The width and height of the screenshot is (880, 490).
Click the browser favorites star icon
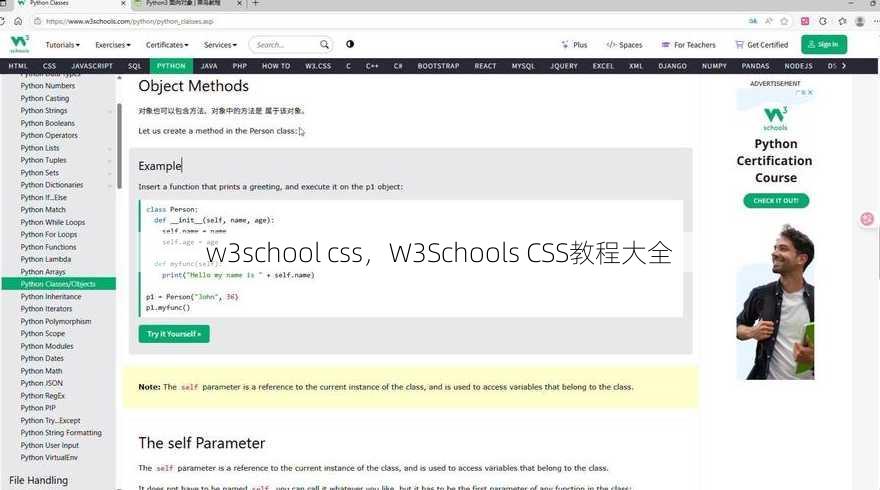click(784, 21)
